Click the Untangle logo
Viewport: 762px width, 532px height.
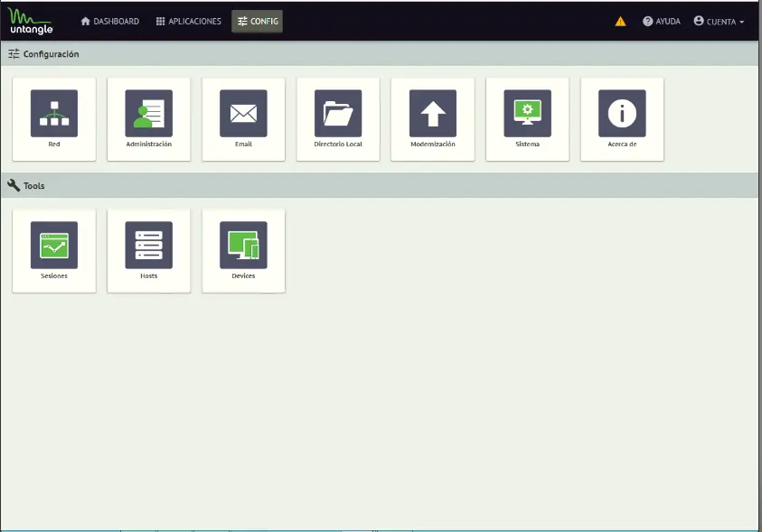[31, 21]
